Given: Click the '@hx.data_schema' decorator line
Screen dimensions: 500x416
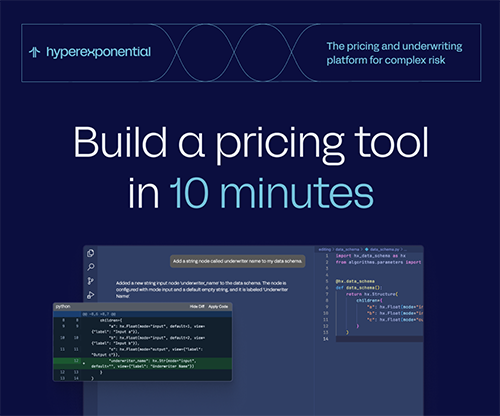Looking at the screenshot, I should (x=355, y=281).
